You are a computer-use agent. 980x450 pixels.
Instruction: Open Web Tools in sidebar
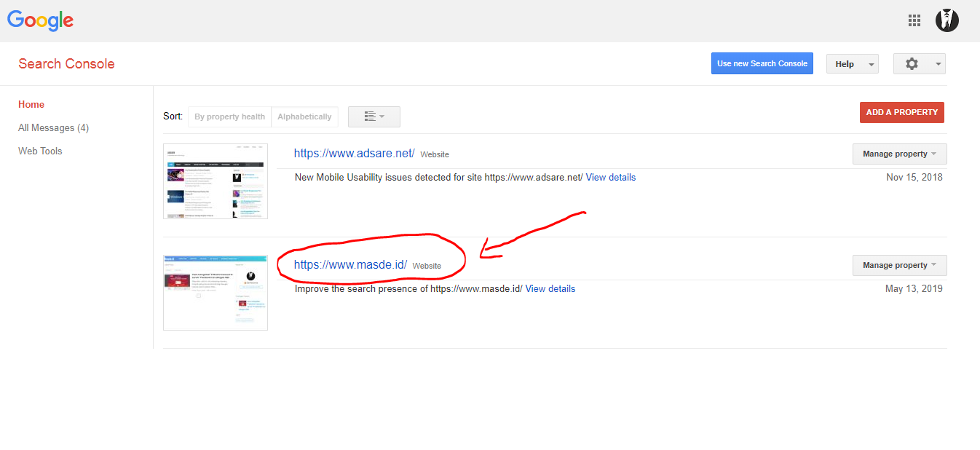click(x=40, y=151)
